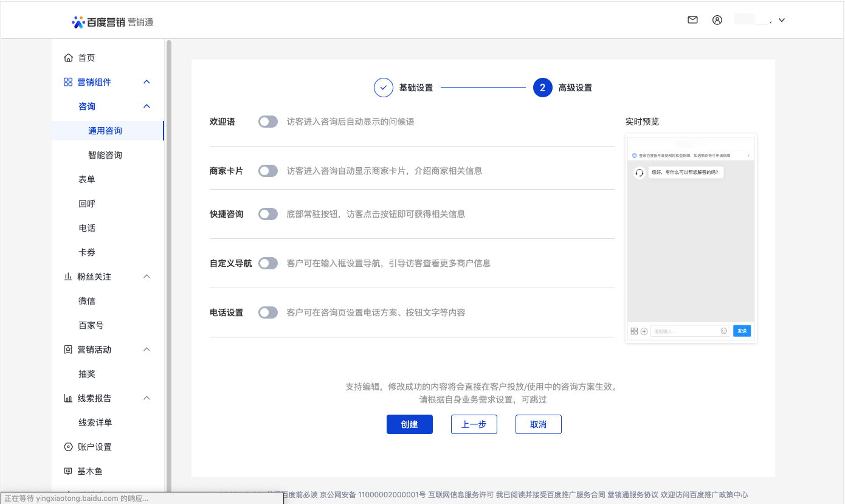The width and height of the screenshot is (845, 504).
Task: Open the 线索报告 chart icon
Action: pos(67,398)
